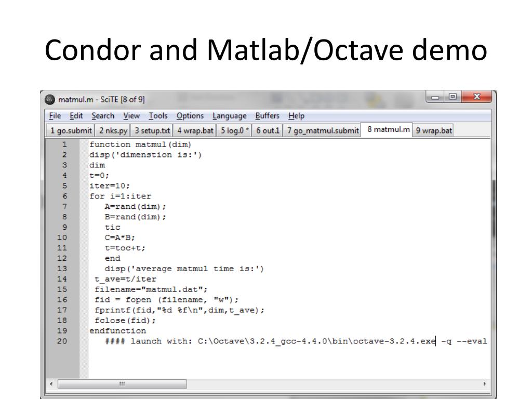Switch to the 6 out.1 tab
The height and width of the screenshot is (399, 532).
tap(268, 130)
